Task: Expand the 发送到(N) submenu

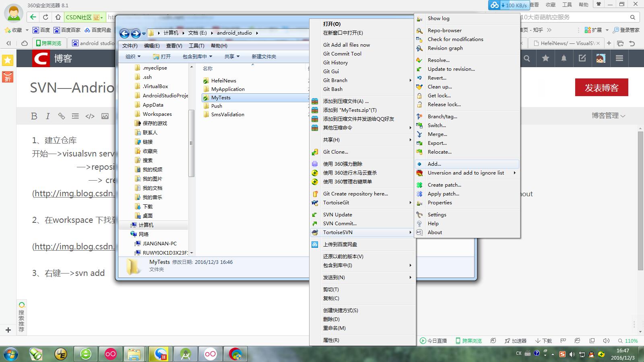Action: [410, 278]
